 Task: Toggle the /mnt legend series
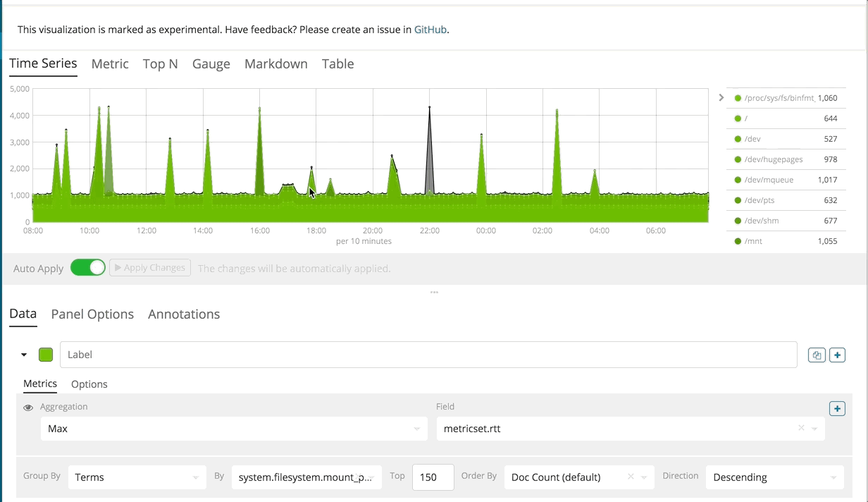[x=786, y=241]
